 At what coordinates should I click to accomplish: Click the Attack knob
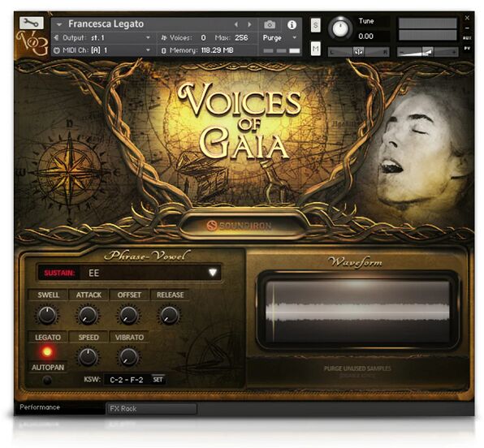(88, 315)
